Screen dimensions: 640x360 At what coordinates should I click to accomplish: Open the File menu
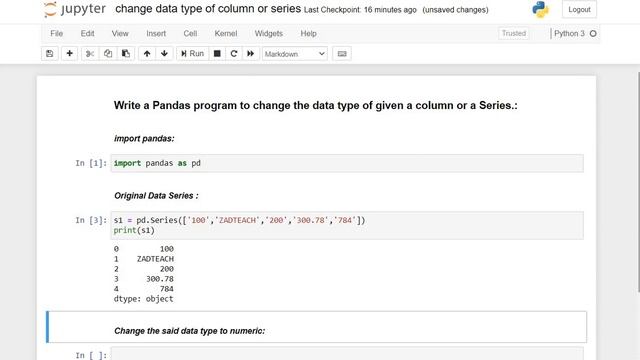pos(56,33)
